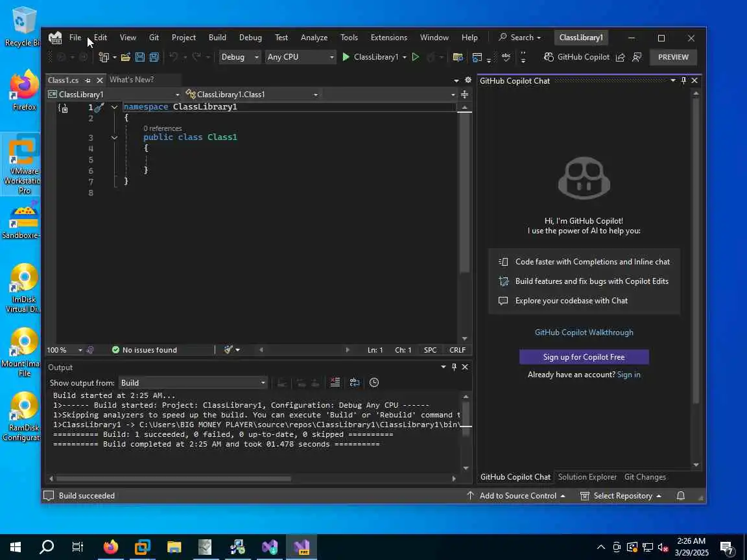Click the abc spell checker toolbar icon
Image resolution: width=747 pixels, height=560 pixels.
tap(506, 57)
